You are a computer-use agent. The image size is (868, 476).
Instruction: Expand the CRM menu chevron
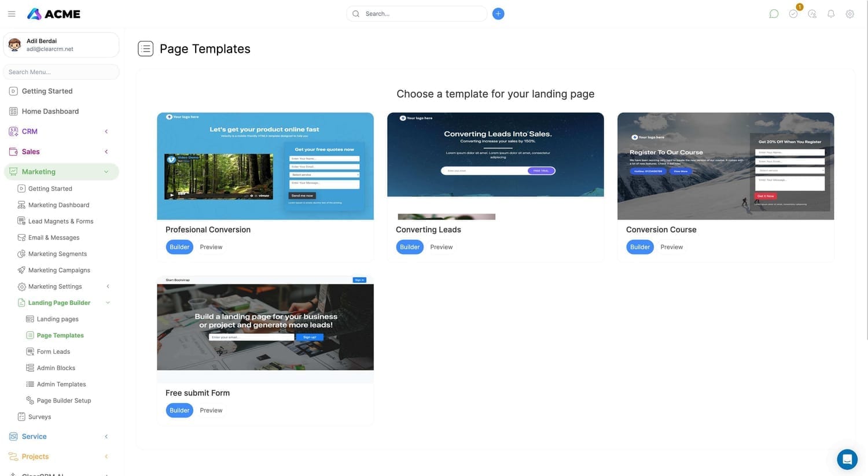tap(106, 132)
